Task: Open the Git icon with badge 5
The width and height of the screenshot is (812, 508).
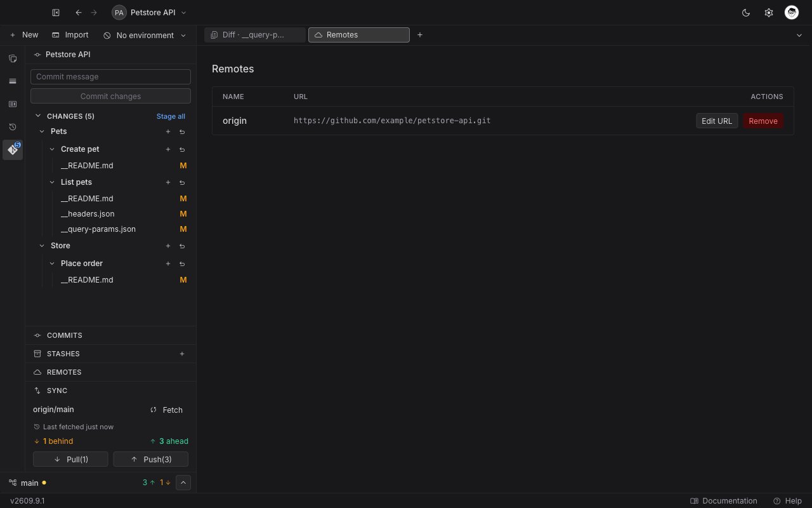Action: 13,150
